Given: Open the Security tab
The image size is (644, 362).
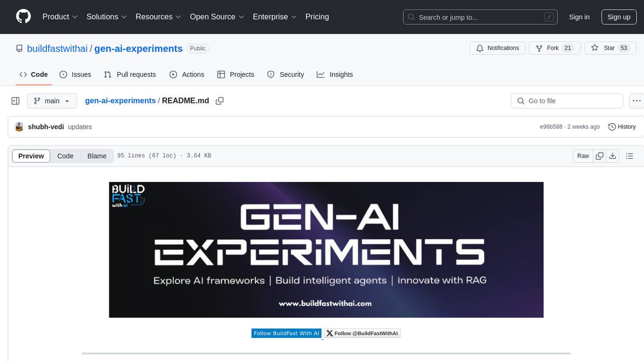Looking at the screenshot, I should click(286, 74).
